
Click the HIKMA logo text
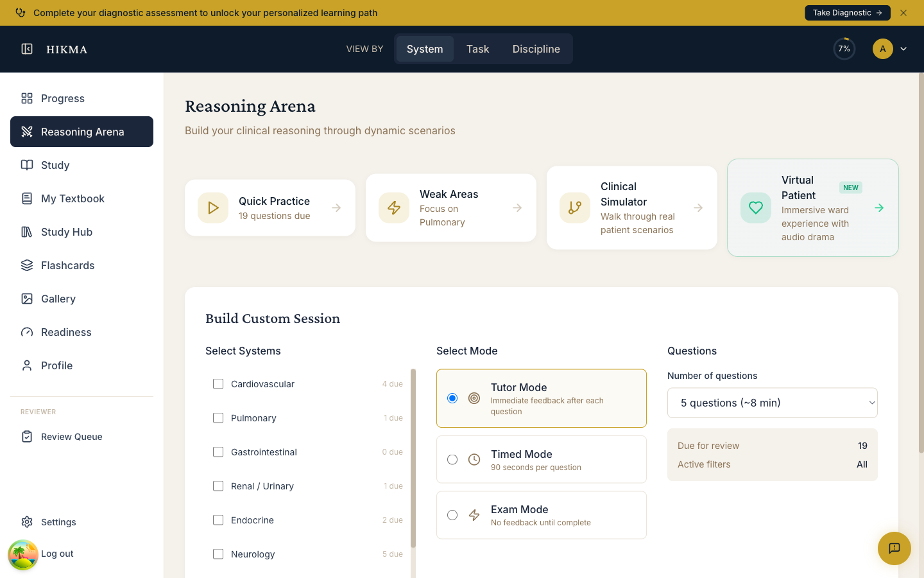pyautogui.click(x=67, y=49)
